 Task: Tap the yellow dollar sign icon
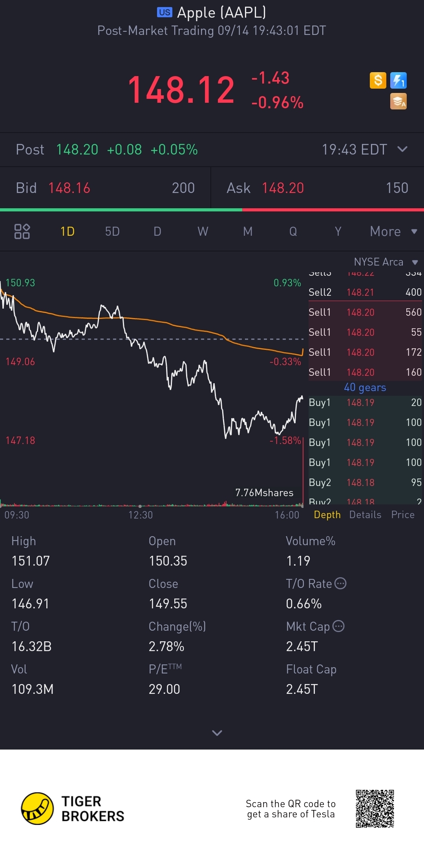(378, 80)
